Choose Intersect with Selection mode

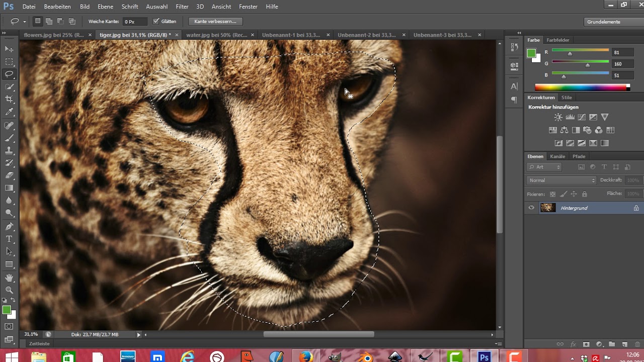click(72, 21)
